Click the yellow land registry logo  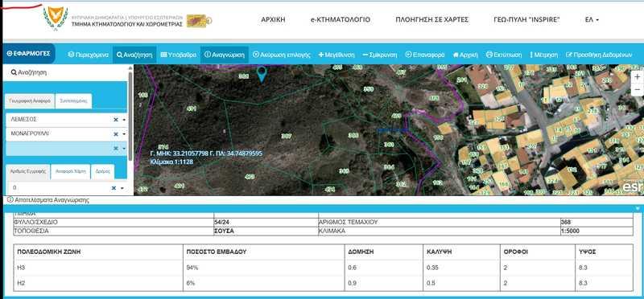pos(199,21)
